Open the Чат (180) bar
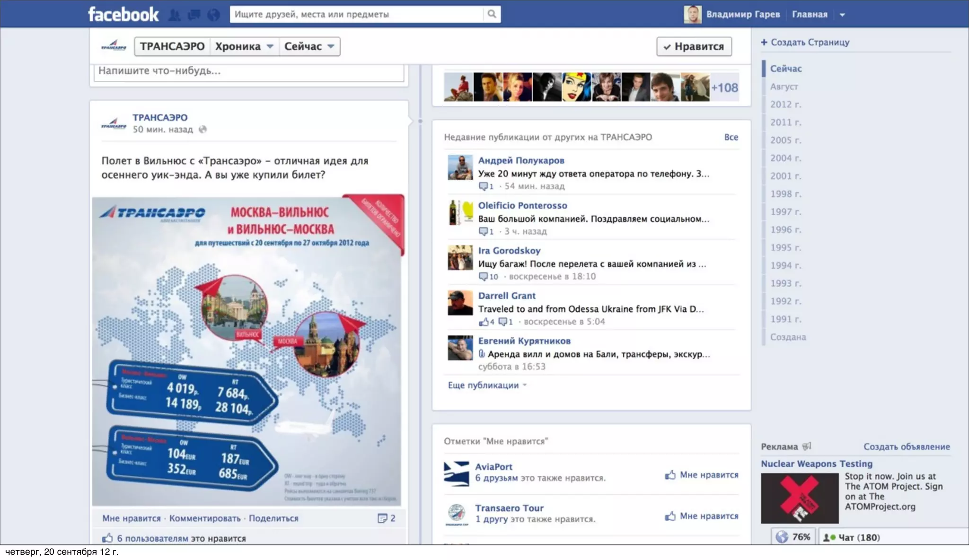Screen dimensions: 969x560 858,537
